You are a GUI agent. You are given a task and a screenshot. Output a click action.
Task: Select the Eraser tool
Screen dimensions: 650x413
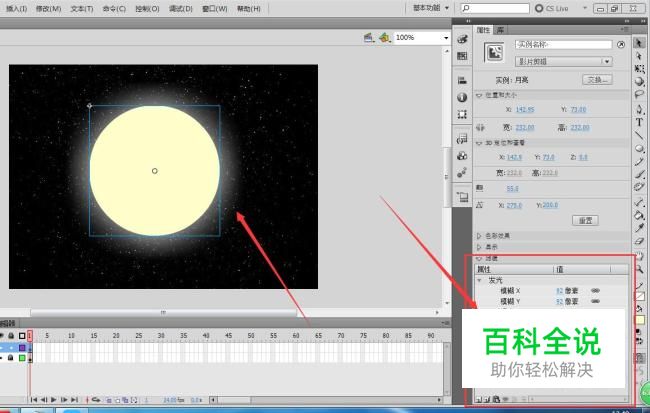pyautogui.click(x=639, y=241)
